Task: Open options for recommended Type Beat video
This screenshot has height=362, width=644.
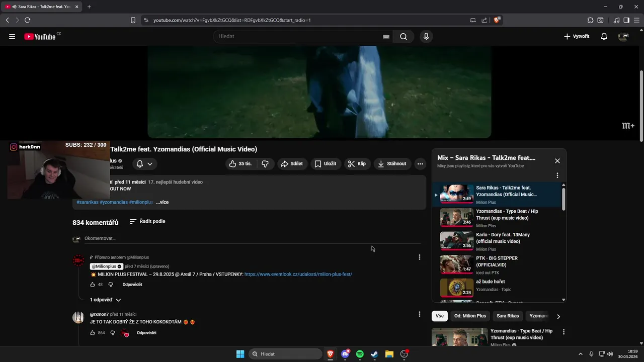Action: (x=563, y=332)
